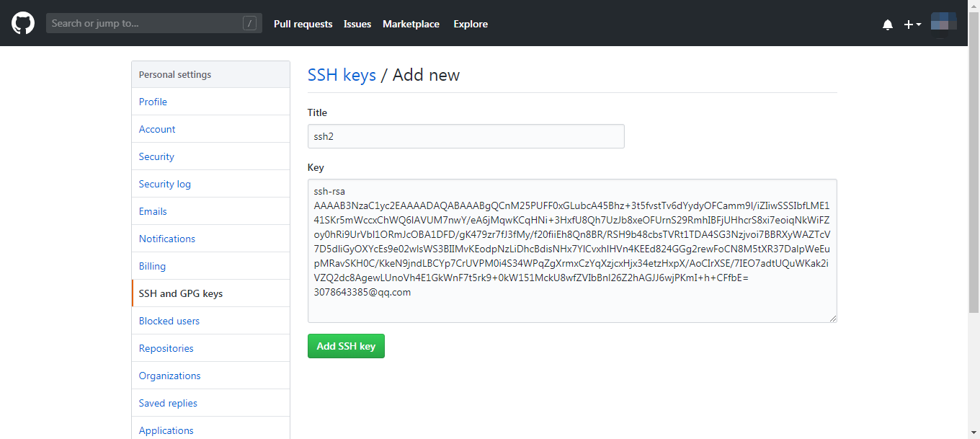Open the Billing settings page

point(210,266)
